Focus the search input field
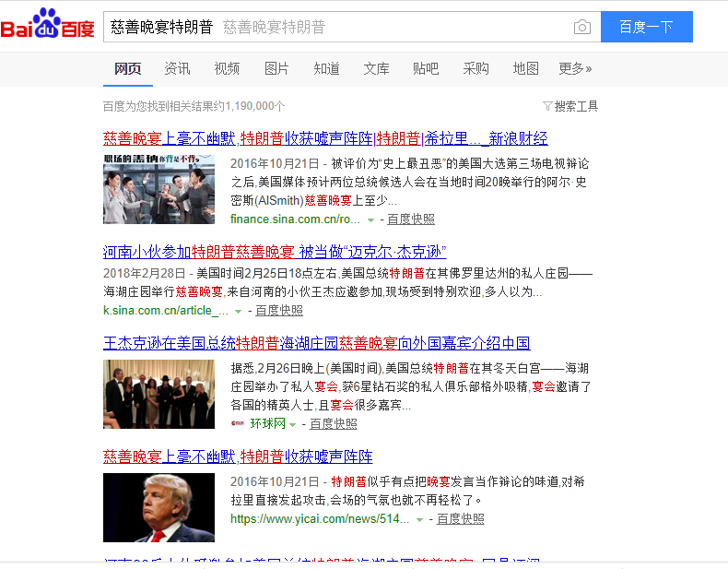 352,27
